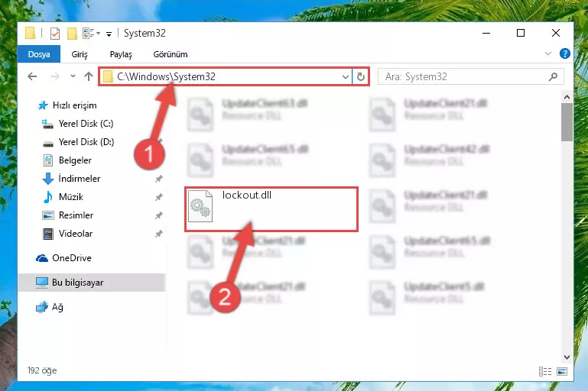The image size is (588, 391).
Task: Select the lockout.dll file
Action: pos(271,209)
